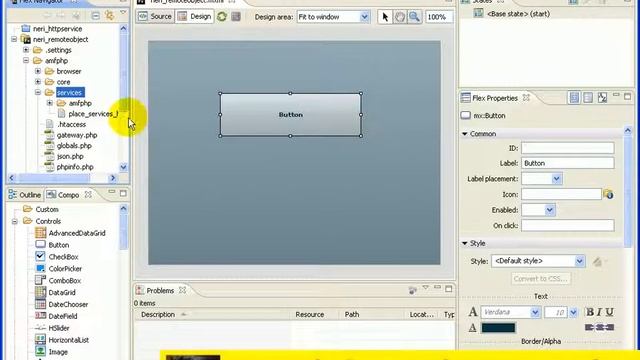Screen dimensions: 640x360
Task: Browse for an Icon file
Action: point(608,194)
